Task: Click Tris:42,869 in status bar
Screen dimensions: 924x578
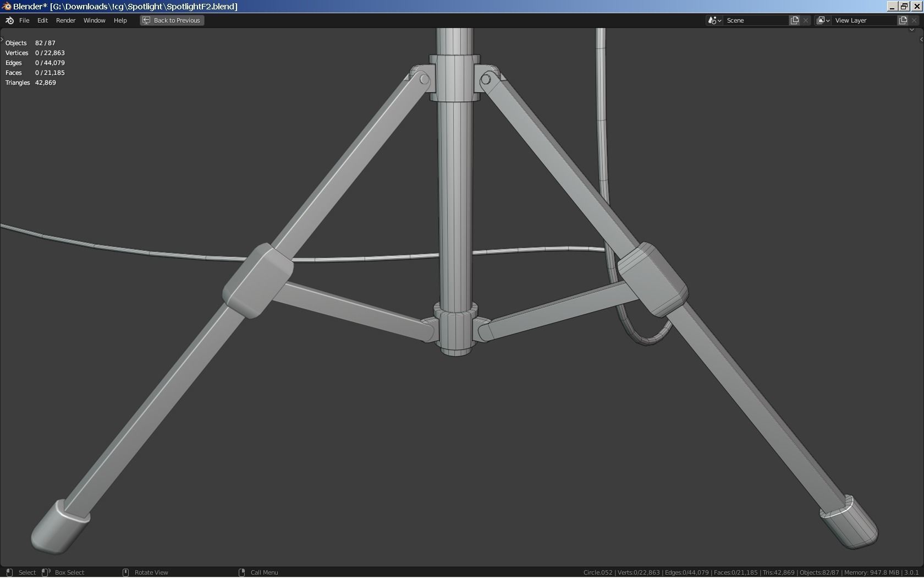Action: (x=778, y=572)
